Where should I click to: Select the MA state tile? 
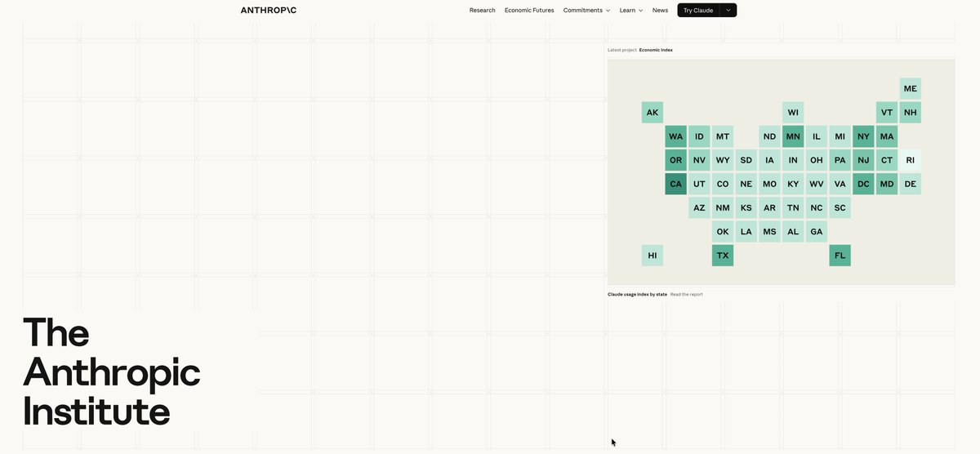887,136
